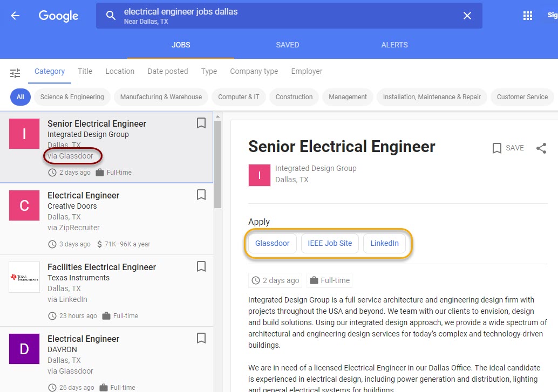
Task: Switch to the ALERTS tab
Action: point(394,45)
